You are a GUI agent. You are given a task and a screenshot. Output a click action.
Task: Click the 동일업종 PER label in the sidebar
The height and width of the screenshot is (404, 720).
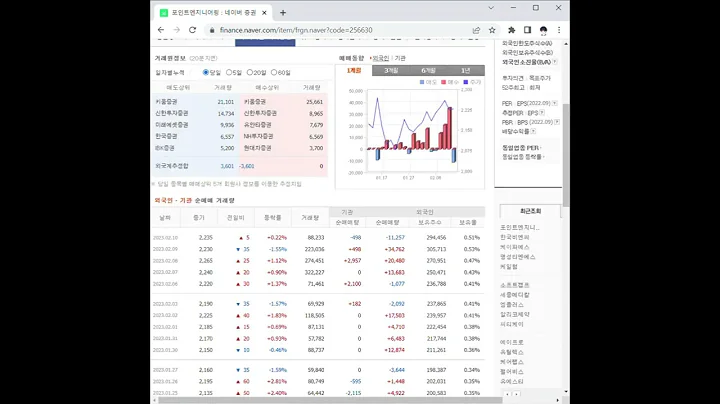tap(521, 148)
